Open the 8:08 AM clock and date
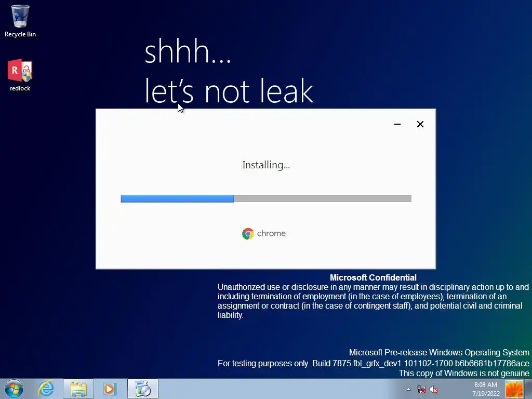Image resolution: width=532 pixels, height=399 pixels. coord(486,389)
